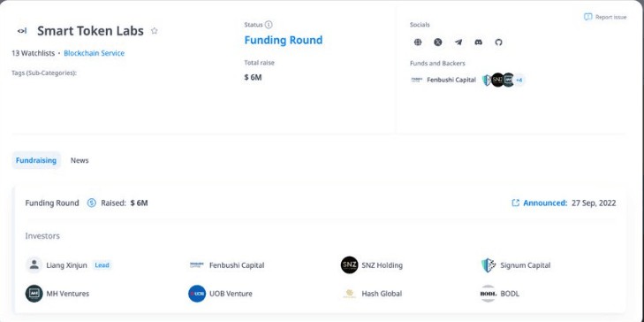The image size is (644, 322).
Task: Select the Fundraising tab
Action: [36, 160]
